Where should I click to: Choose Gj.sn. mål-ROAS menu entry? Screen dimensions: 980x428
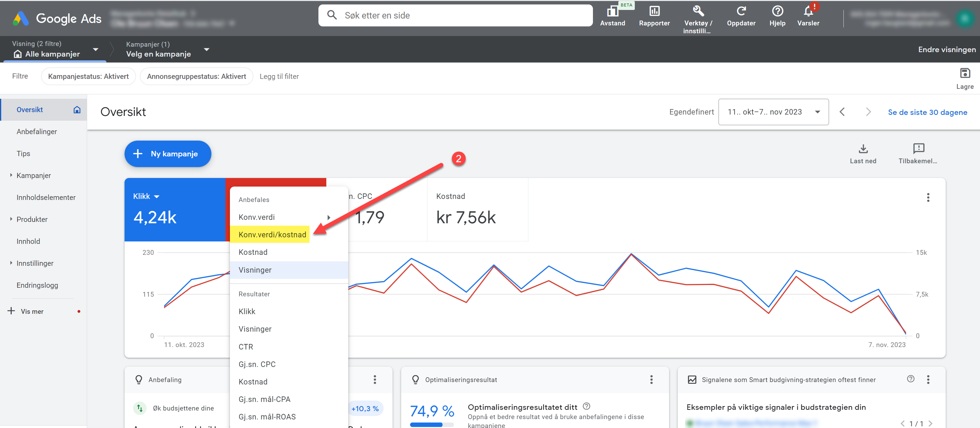(267, 417)
